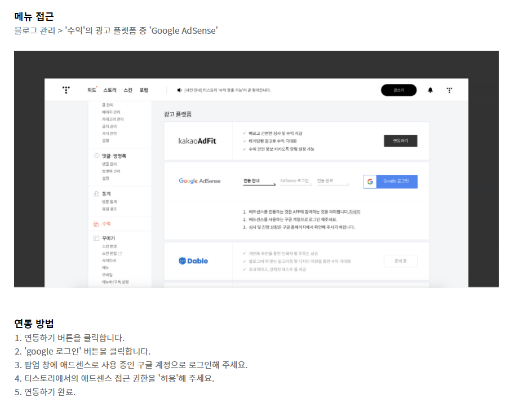This screenshot has width=532, height=407.
Task: Click the embedded Tistory admin screenshot image
Action: click(256, 169)
